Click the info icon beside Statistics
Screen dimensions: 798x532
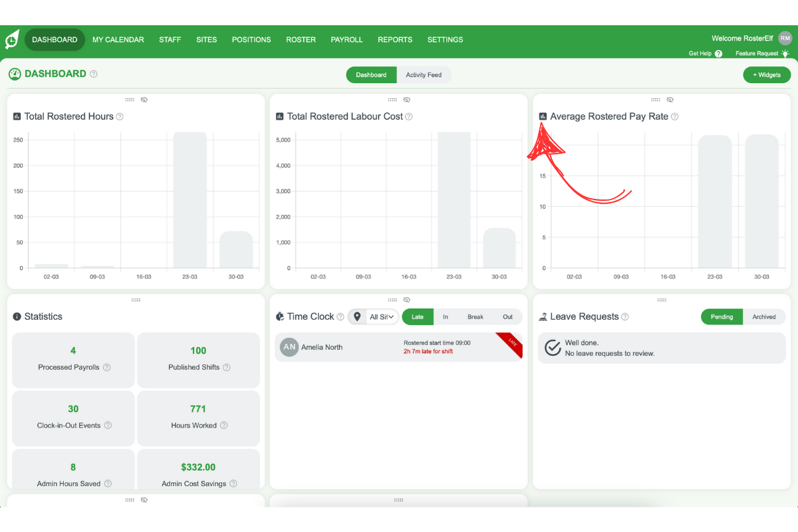[15, 316]
